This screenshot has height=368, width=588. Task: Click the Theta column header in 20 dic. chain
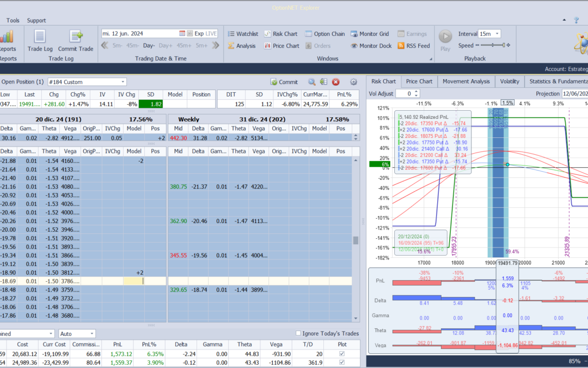tap(49, 152)
